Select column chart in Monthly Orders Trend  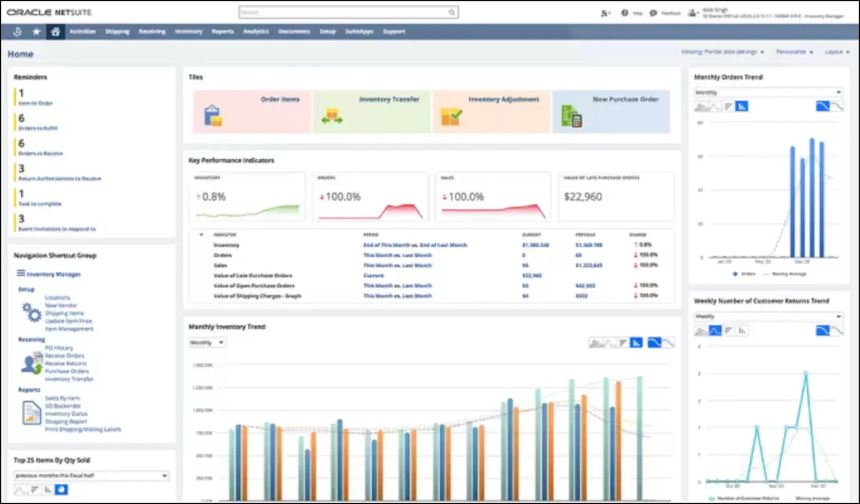coord(742,107)
